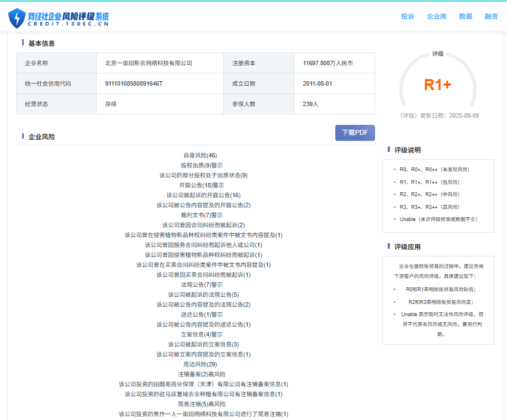Click 该公司的部分股权处于出质状态(9) line
Viewport: 507px width, 420px height.
coord(203,175)
